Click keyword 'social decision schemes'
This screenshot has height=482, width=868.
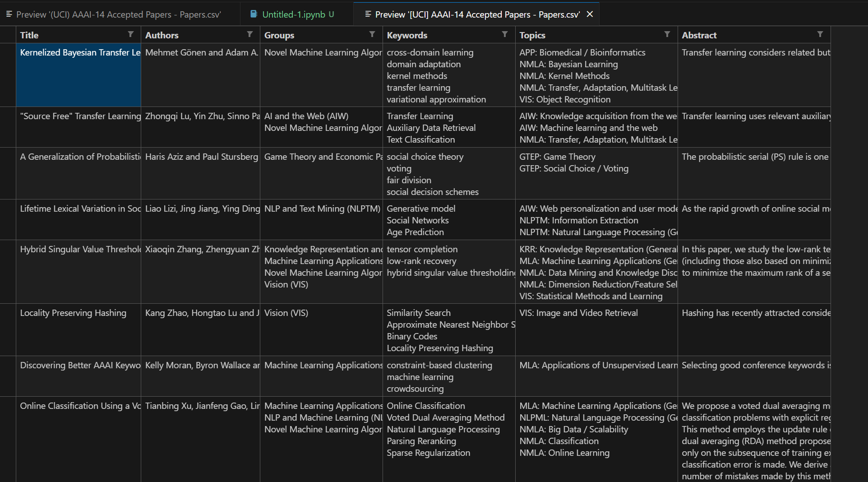(x=432, y=192)
